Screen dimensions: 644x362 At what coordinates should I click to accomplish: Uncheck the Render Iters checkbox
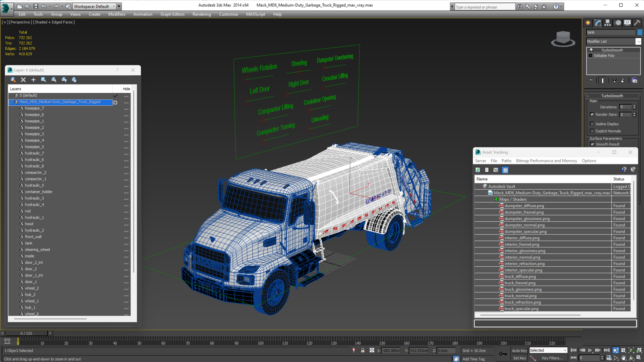(592, 114)
